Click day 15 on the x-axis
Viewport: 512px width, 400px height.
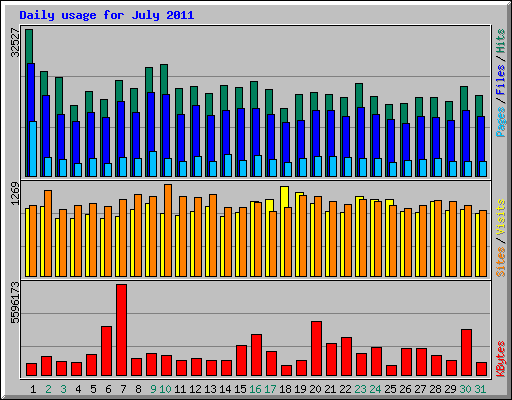click(240, 389)
